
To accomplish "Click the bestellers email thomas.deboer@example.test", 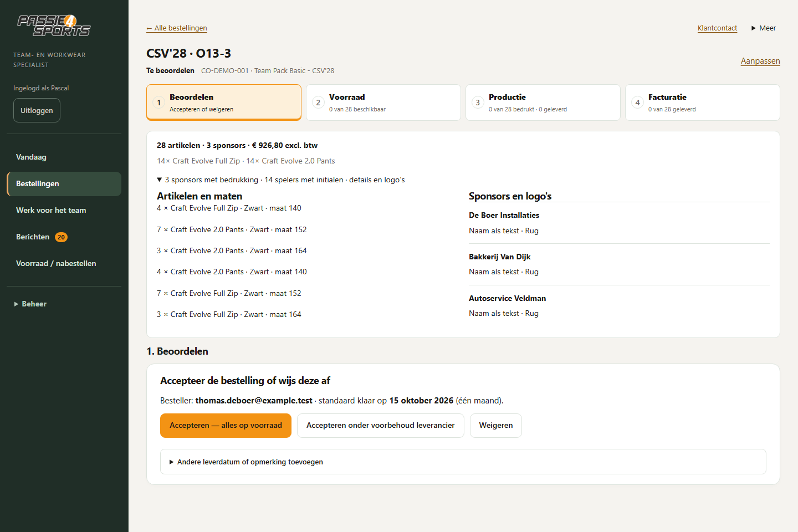I will coord(254,401).
